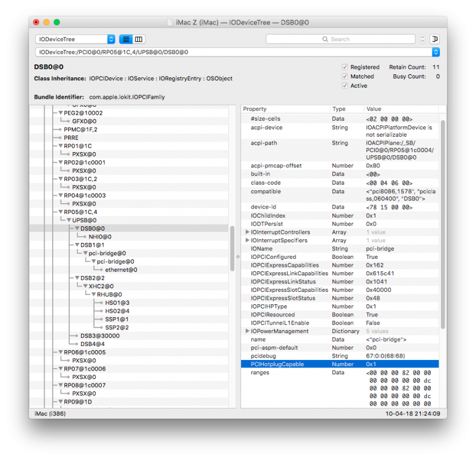Select the acpi-path property row
The image size is (476, 460).
coord(340,150)
